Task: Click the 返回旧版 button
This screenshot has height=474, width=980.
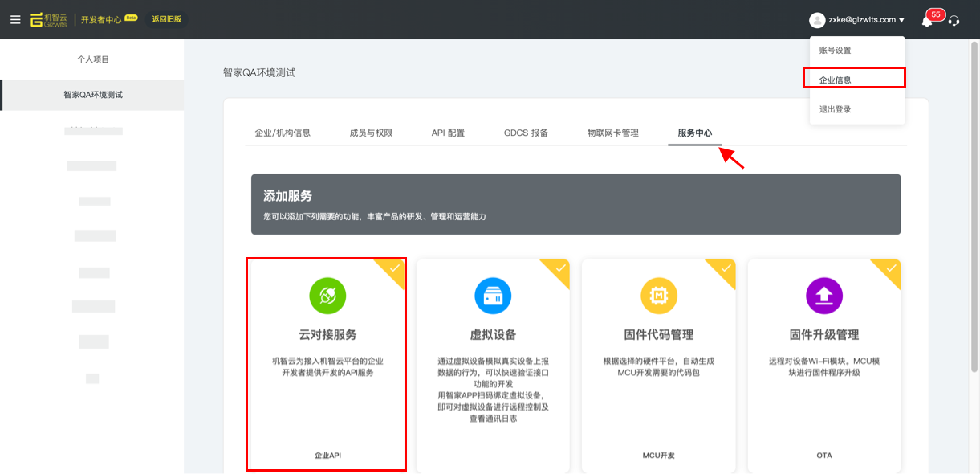Action: click(x=167, y=19)
